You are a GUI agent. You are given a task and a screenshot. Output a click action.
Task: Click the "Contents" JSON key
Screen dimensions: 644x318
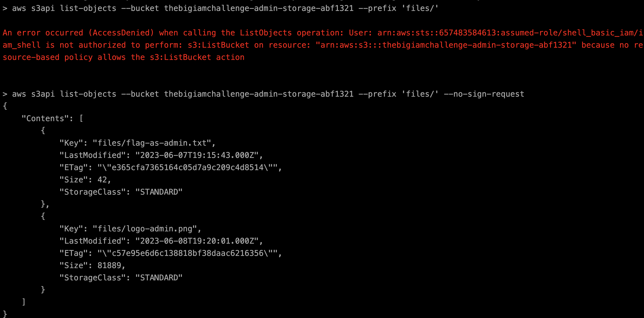[45, 118]
